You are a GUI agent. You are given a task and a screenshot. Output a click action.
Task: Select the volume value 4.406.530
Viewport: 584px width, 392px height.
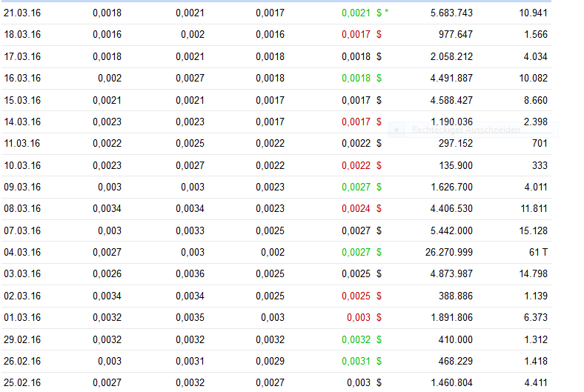(x=451, y=208)
